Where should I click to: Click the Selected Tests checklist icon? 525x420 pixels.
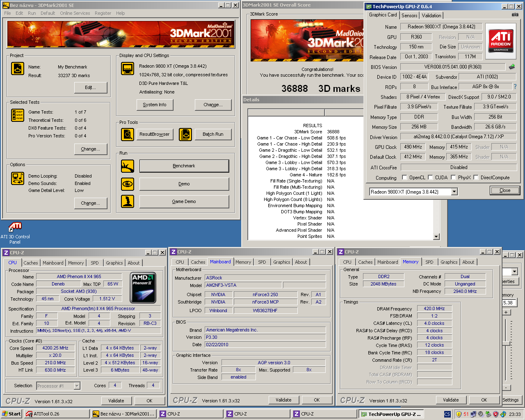[x=17, y=115]
